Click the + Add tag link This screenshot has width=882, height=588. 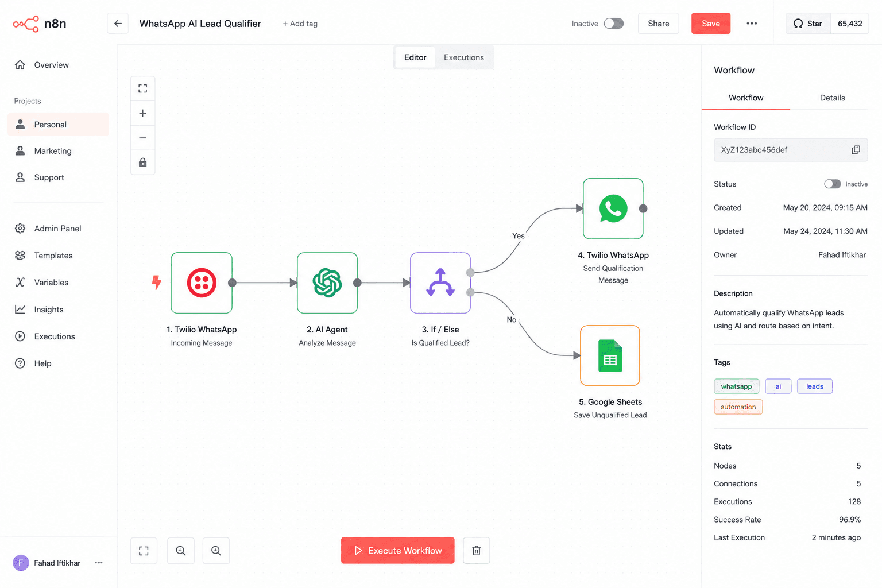300,24
